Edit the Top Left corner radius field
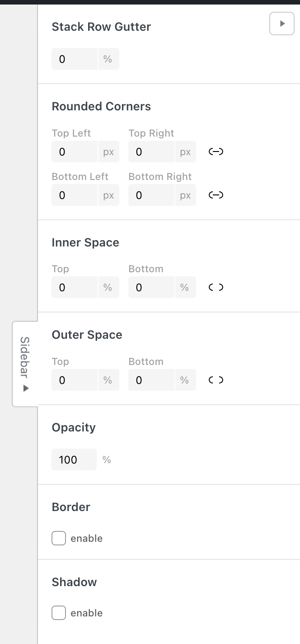Image resolution: width=300 pixels, height=644 pixels. click(75, 152)
